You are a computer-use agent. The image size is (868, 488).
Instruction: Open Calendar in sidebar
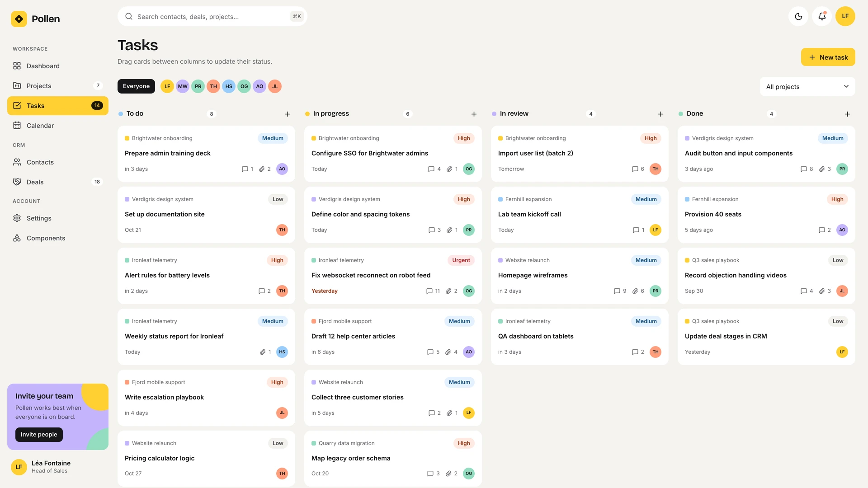point(58,126)
